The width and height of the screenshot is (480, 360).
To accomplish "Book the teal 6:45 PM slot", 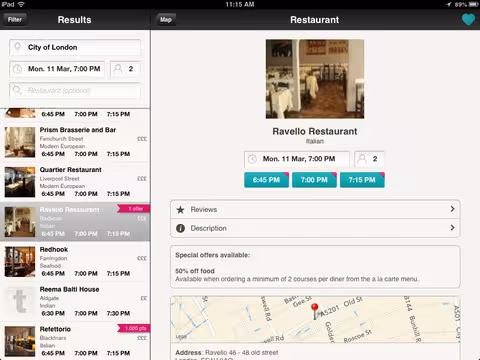I will [266, 180].
